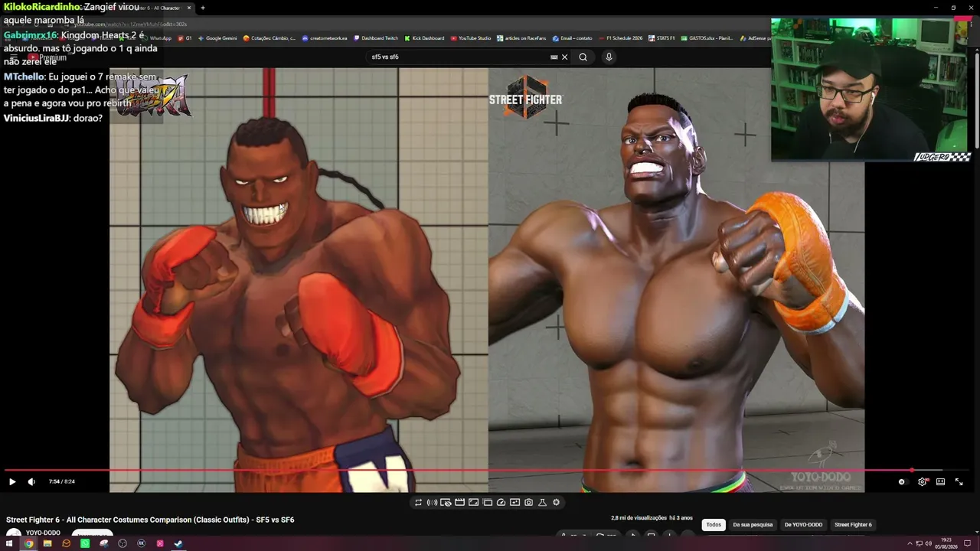The height and width of the screenshot is (551, 980).
Task: Open the YouTube Studio bookmark
Action: click(471, 37)
